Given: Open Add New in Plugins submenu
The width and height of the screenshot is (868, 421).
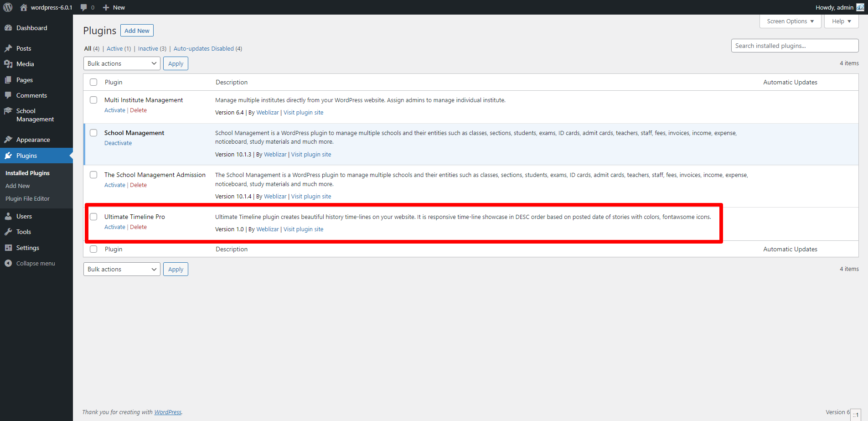Looking at the screenshot, I should (17, 186).
